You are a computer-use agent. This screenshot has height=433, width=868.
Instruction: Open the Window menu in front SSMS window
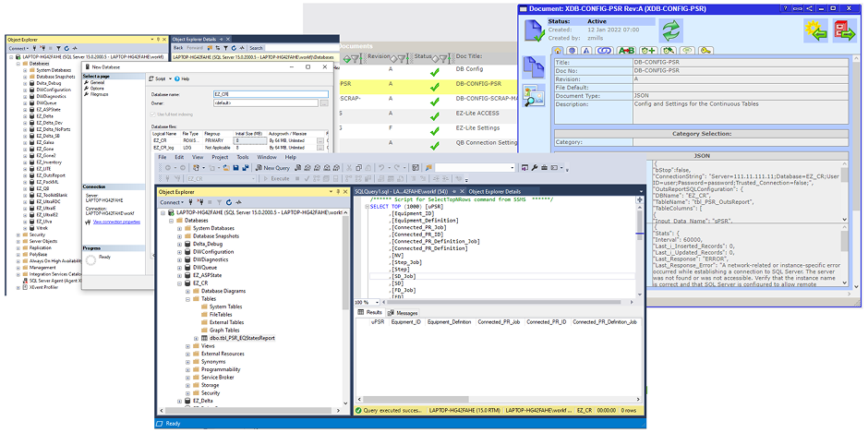click(x=268, y=157)
